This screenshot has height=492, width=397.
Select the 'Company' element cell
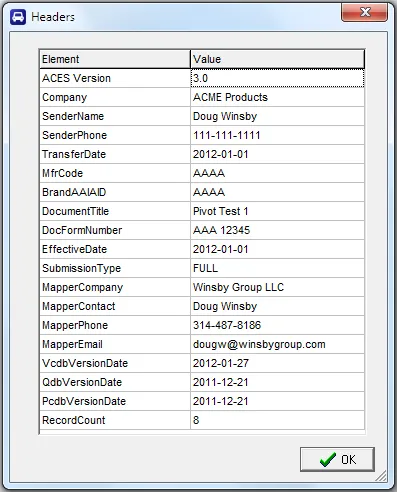[115, 97]
